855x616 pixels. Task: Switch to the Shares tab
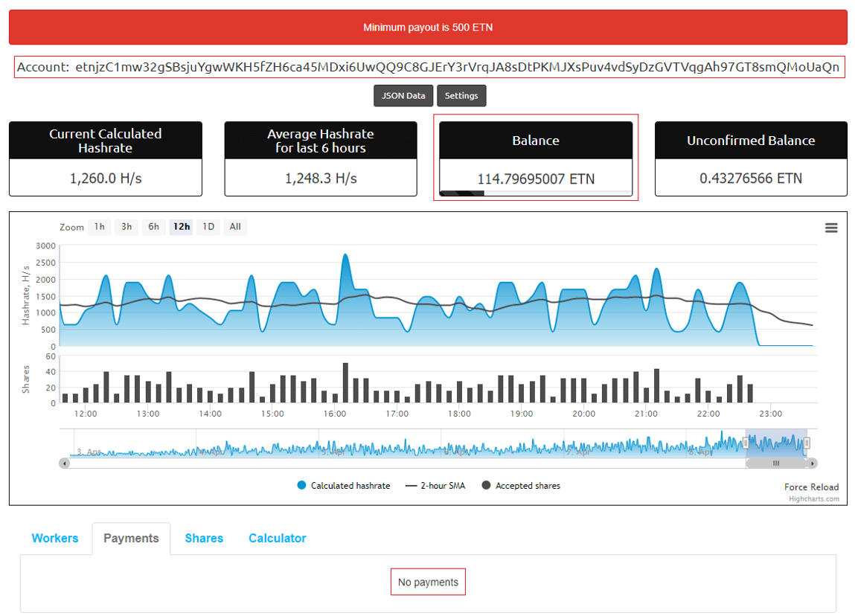click(x=204, y=539)
